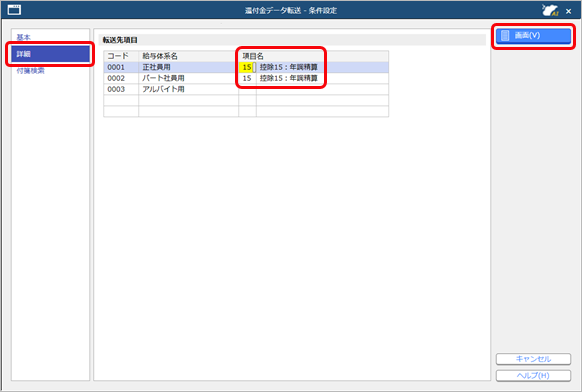This screenshot has height=392, width=582.
Task: Click アルバイト用 salary system name
Action: (x=189, y=89)
